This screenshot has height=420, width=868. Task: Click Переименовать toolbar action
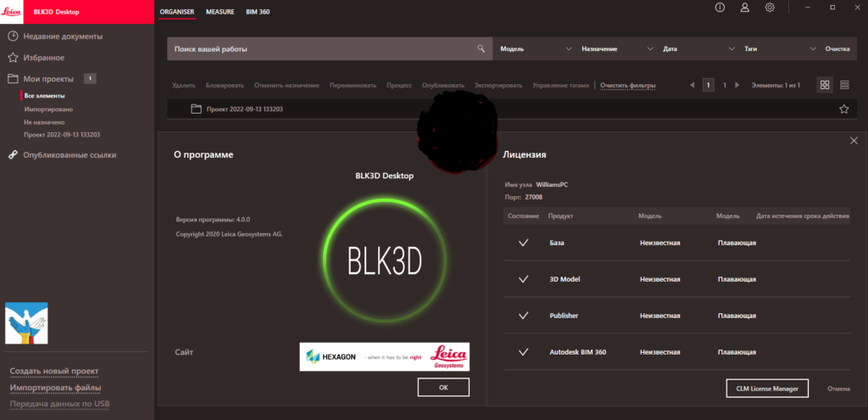pos(353,86)
